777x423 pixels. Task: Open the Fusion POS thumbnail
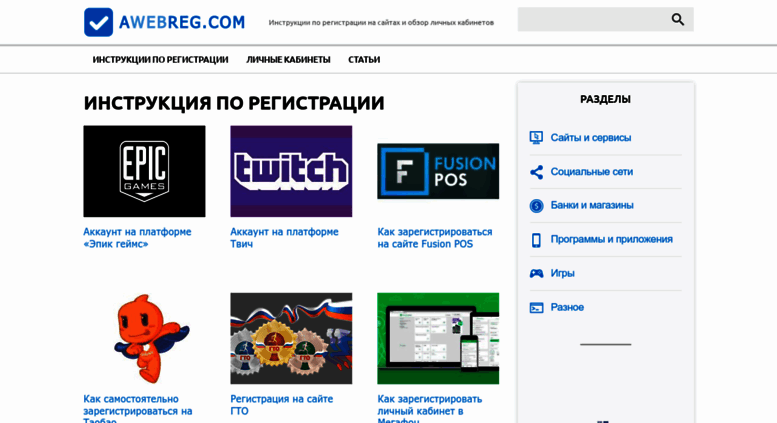tap(438, 171)
